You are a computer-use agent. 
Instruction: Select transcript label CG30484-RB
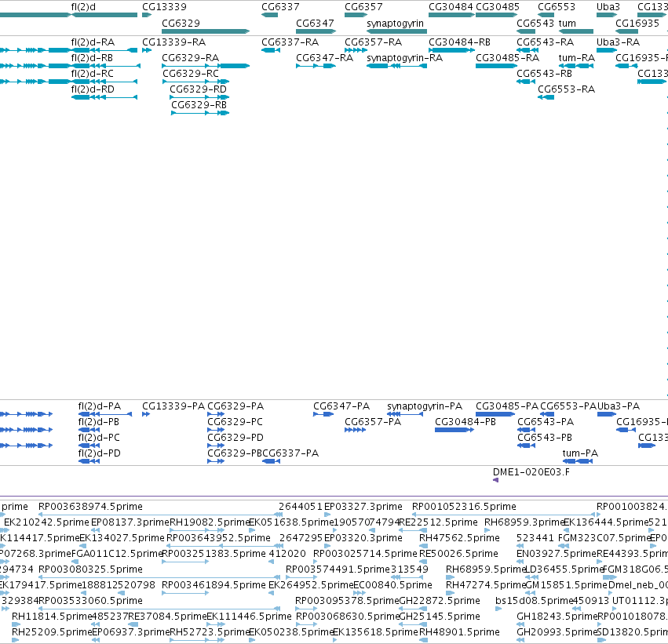coord(459,42)
